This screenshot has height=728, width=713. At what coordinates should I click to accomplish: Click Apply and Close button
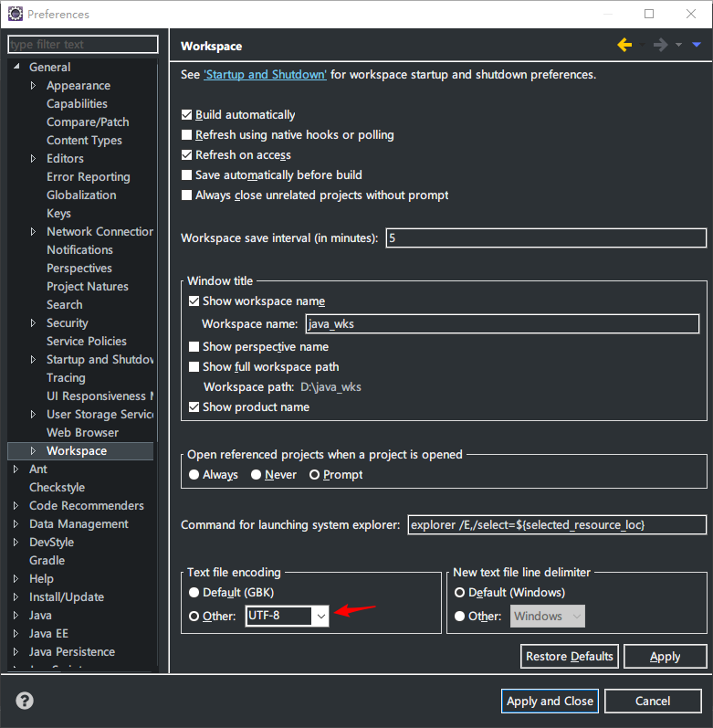550,702
